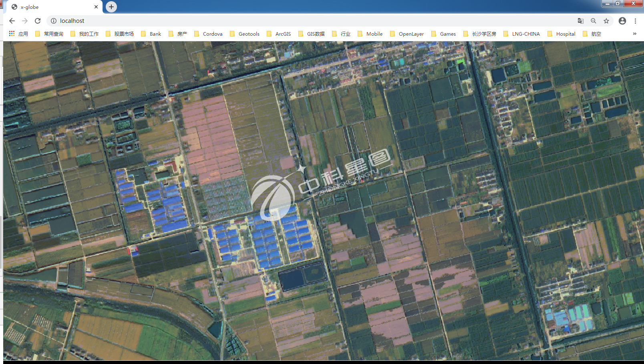This screenshot has height=364, width=644.
Task: Open the 行业 bookmark folder
Action: point(341,34)
